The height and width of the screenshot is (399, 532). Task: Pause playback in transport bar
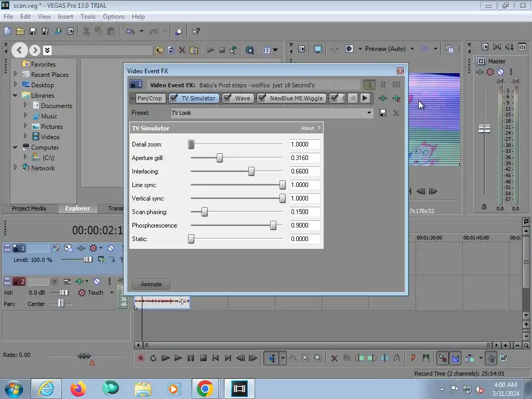[x=191, y=358]
